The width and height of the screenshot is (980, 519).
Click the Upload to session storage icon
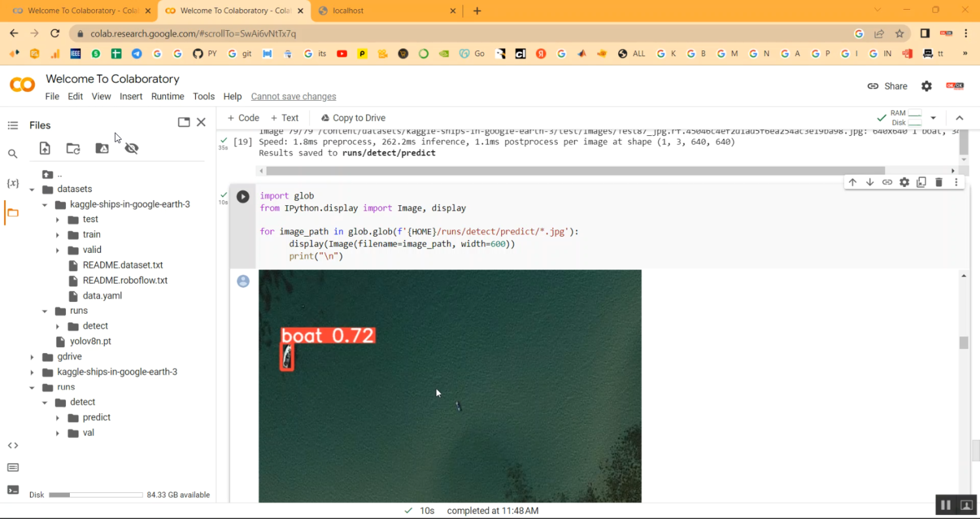(44, 148)
